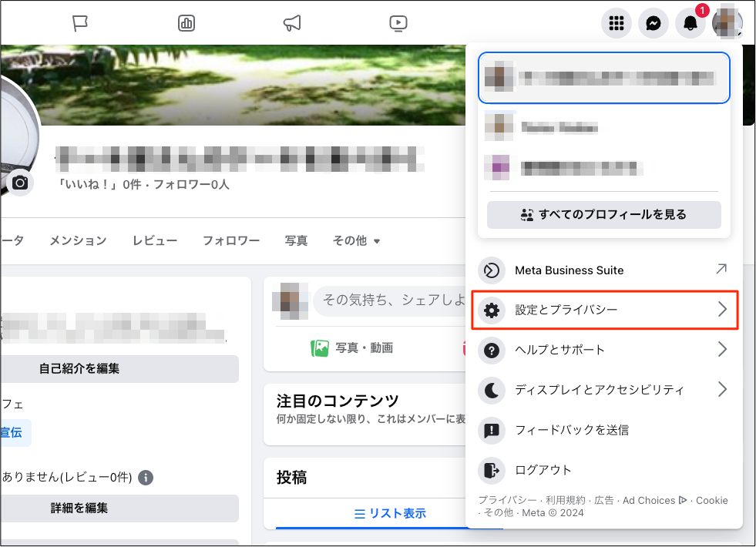
Task: Click 自己紹介を編集 button
Action: tap(119, 369)
